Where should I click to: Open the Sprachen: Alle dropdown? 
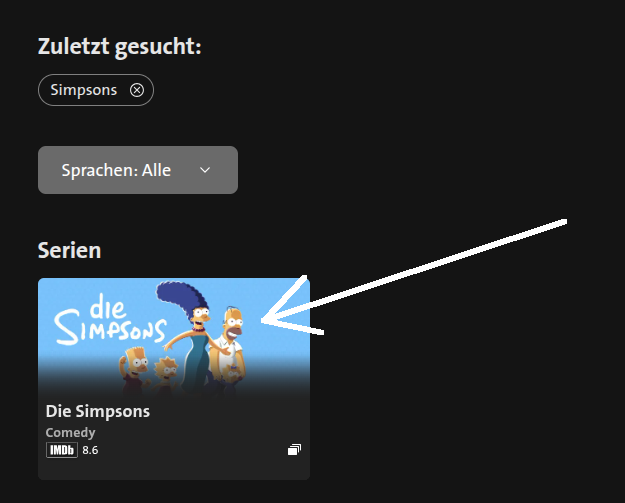coord(138,170)
